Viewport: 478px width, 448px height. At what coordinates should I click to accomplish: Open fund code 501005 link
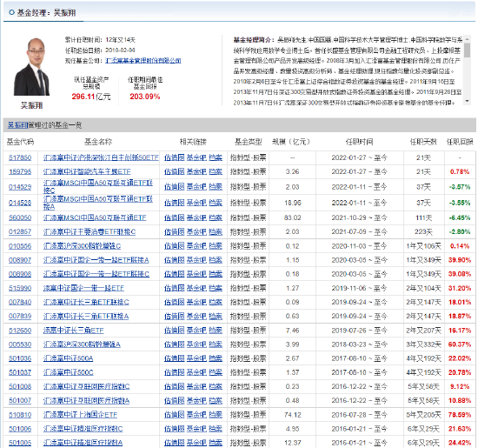pyautogui.click(x=20, y=443)
